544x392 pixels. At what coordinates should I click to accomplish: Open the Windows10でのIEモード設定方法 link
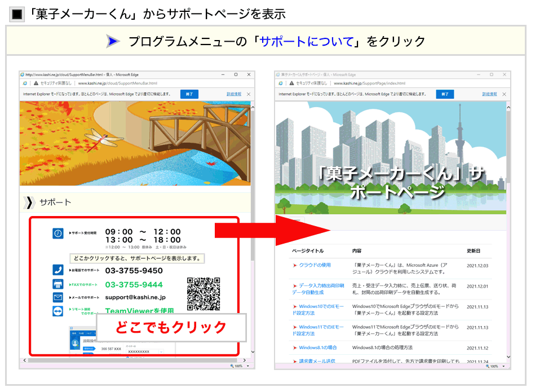click(318, 309)
